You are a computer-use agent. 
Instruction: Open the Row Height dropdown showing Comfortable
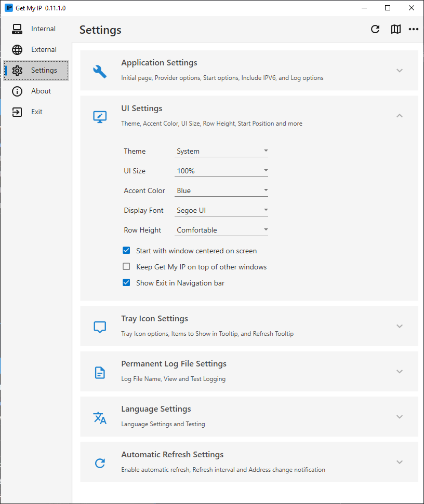tap(221, 230)
